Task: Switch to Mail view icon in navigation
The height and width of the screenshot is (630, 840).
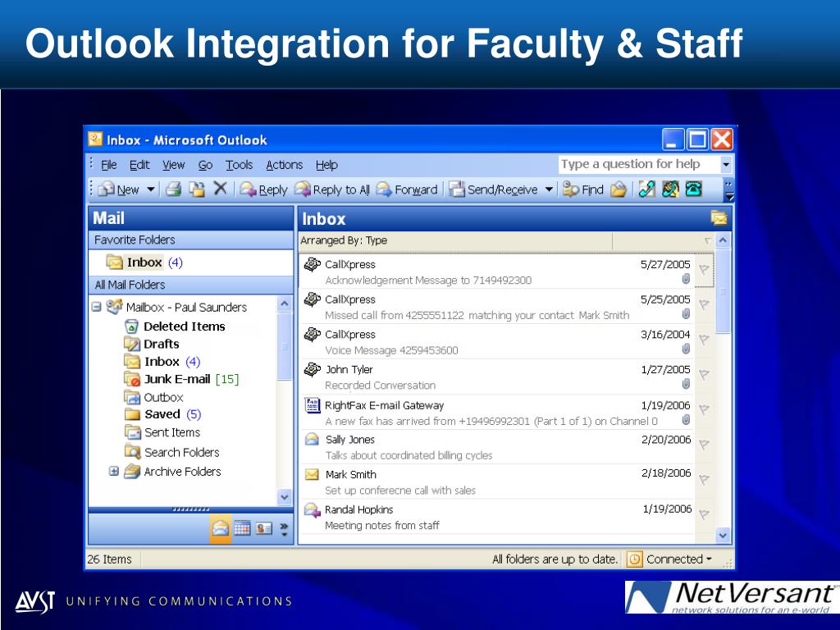Action: [220, 528]
